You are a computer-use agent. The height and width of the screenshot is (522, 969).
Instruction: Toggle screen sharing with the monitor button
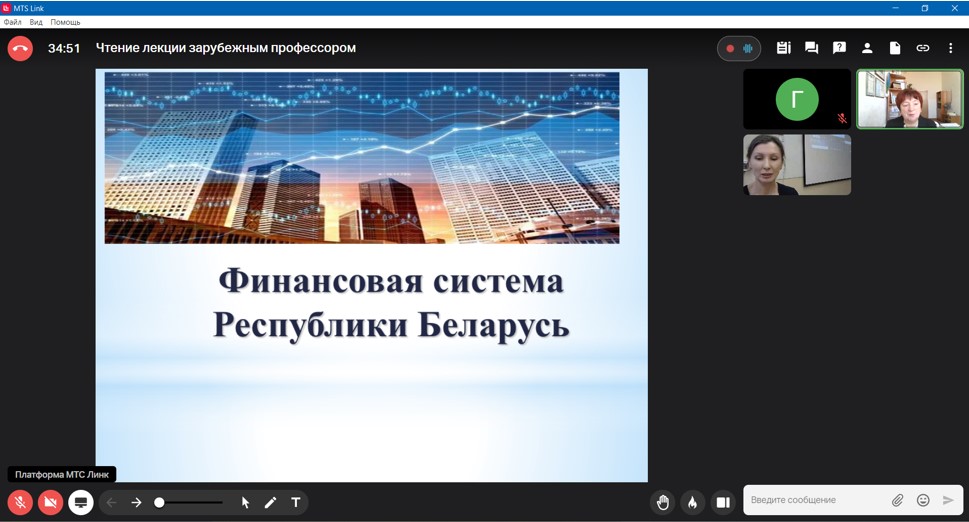coord(81,502)
